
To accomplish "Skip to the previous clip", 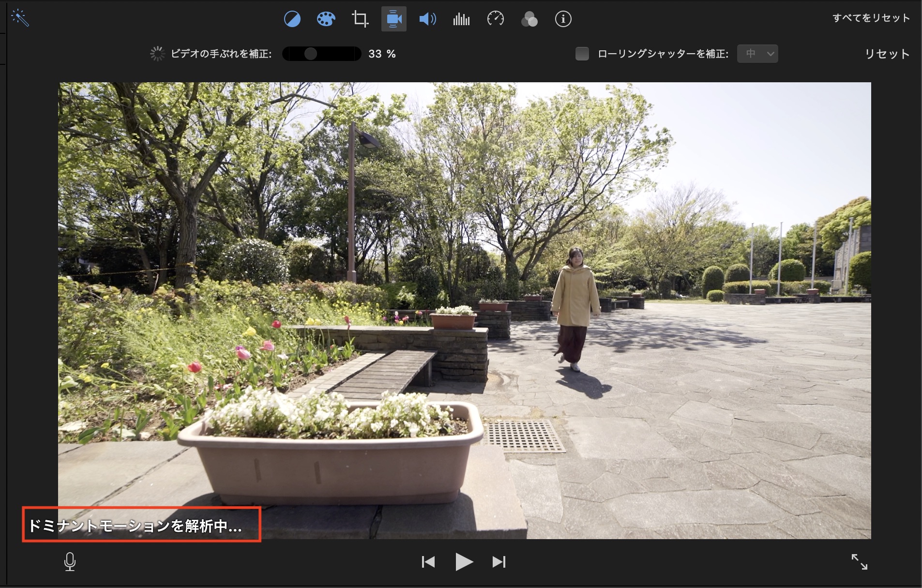I will (428, 562).
